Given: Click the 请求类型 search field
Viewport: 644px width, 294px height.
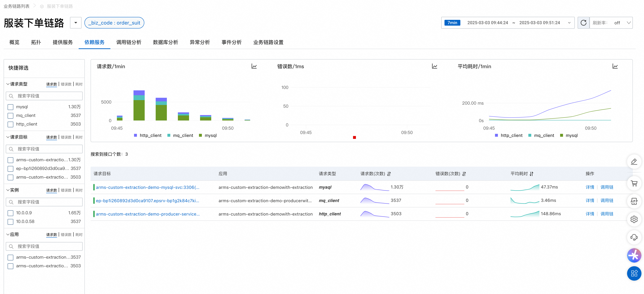Looking at the screenshot, I should tap(44, 96).
